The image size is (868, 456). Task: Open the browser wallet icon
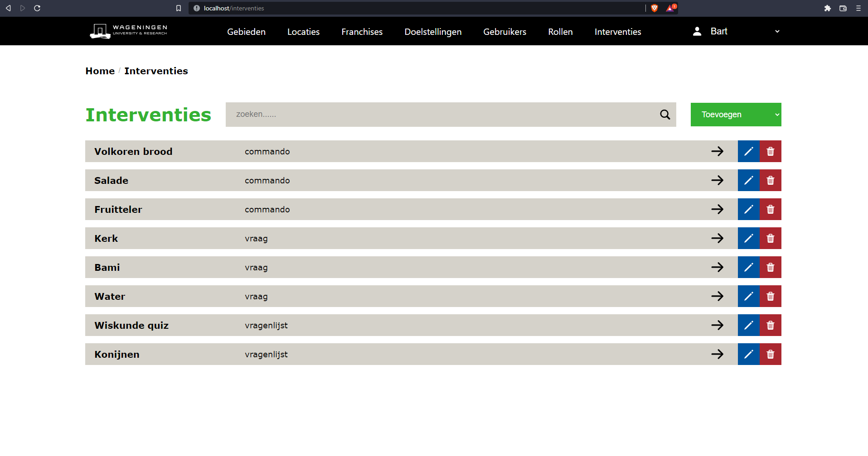click(843, 8)
